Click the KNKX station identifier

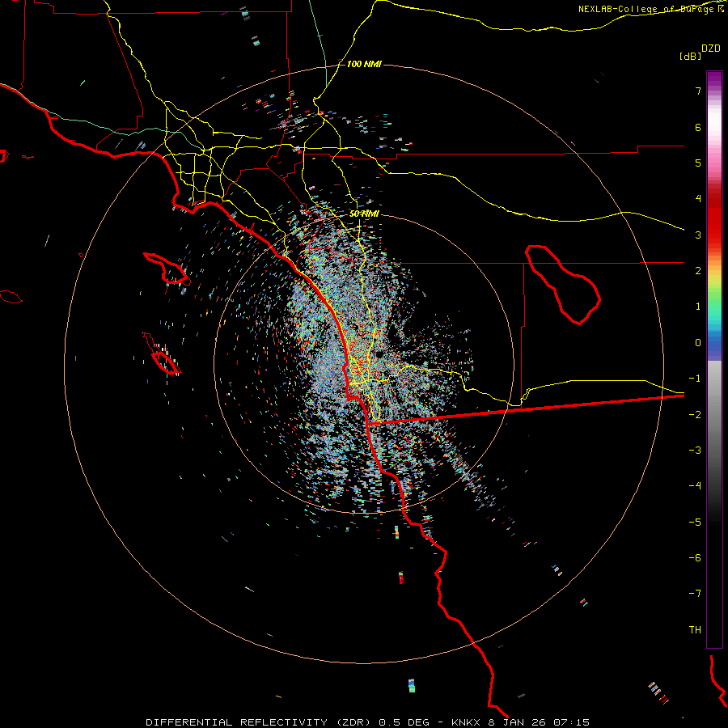467,722
